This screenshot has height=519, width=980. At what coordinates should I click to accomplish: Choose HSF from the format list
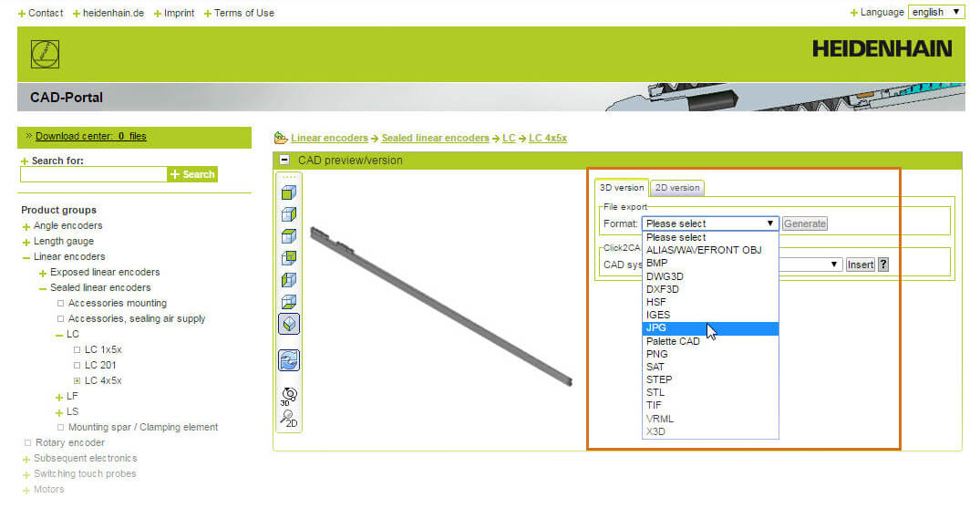pyautogui.click(x=710, y=302)
